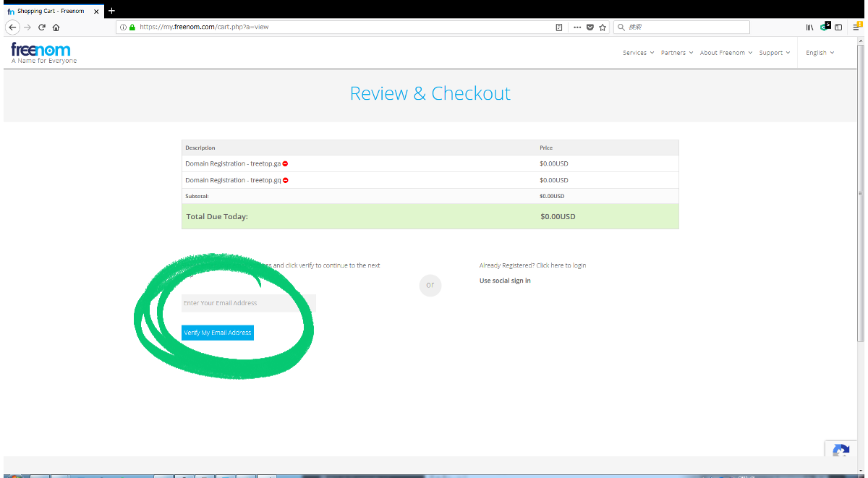Click the Description column header

click(200, 148)
